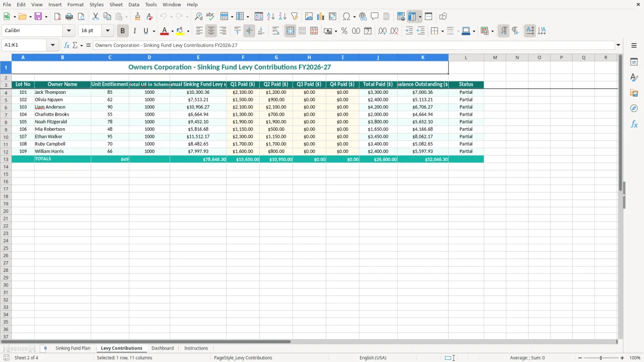This screenshot has height=362, width=644.
Task: Click the formula input line
Action: pos(354,46)
